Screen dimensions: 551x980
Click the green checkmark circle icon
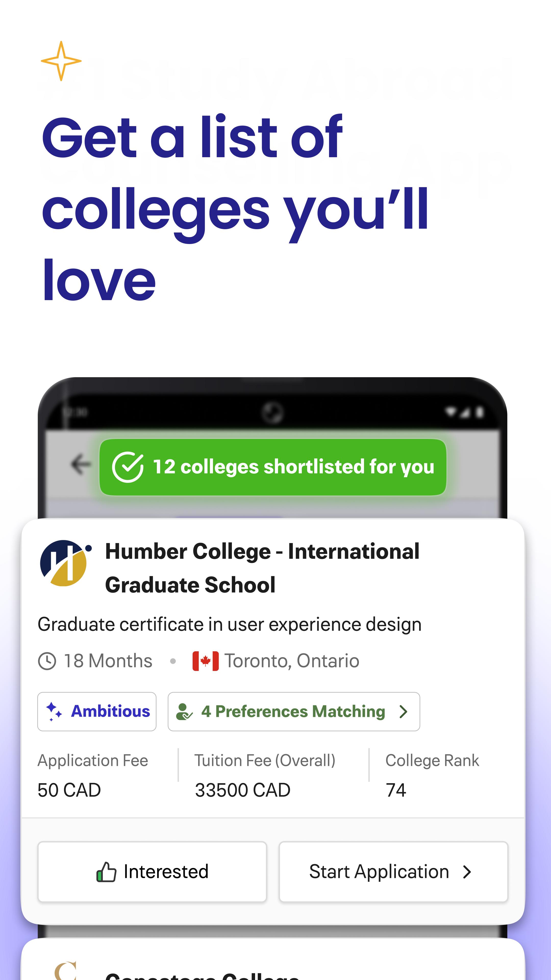pos(128,467)
